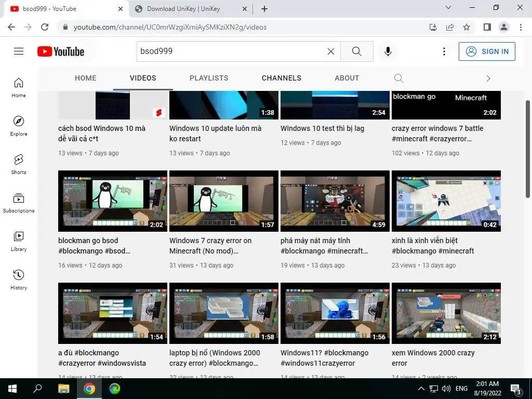532x399 pixels.
Task: Open crazy error windows 7 battle title
Action: click(x=437, y=134)
